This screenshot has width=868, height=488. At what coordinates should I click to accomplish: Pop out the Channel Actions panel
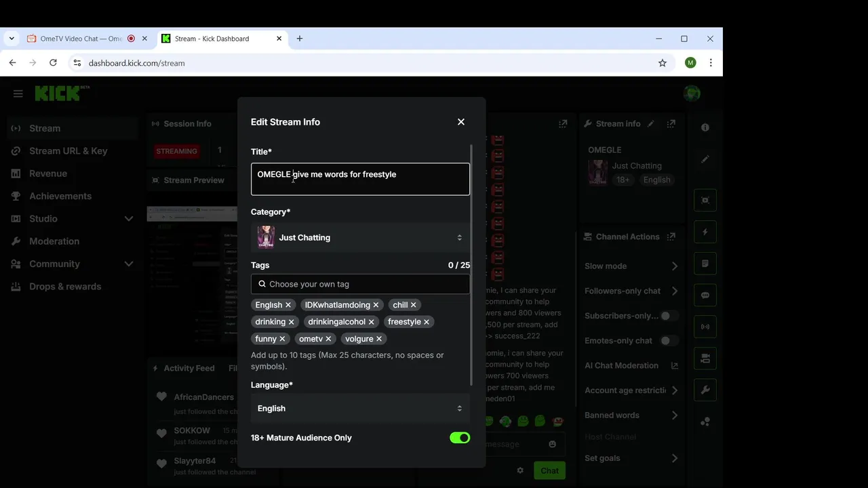671,237
